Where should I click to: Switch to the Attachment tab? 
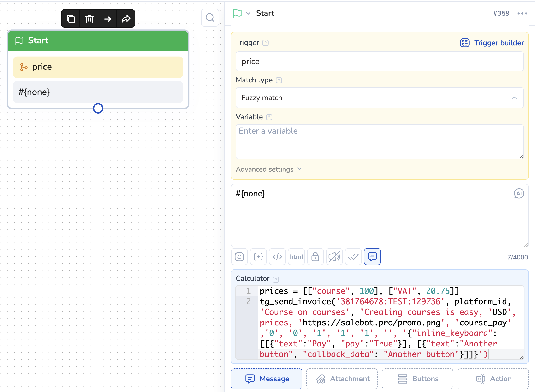click(342, 379)
